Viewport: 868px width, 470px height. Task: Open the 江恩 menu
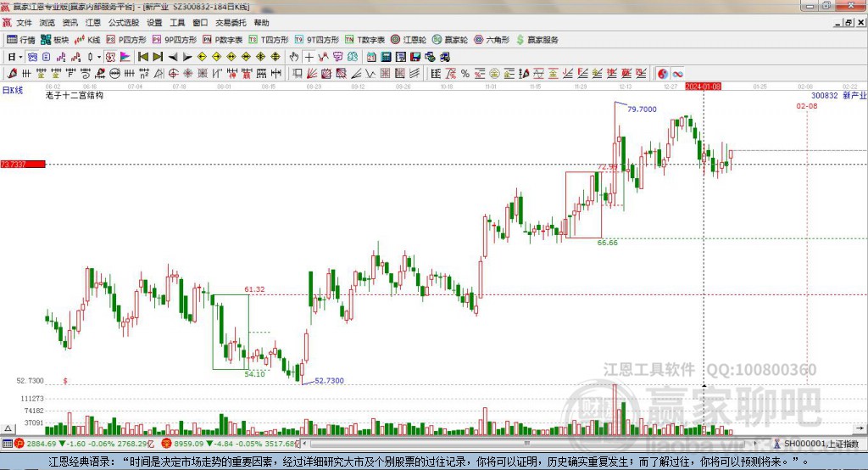coord(93,23)
